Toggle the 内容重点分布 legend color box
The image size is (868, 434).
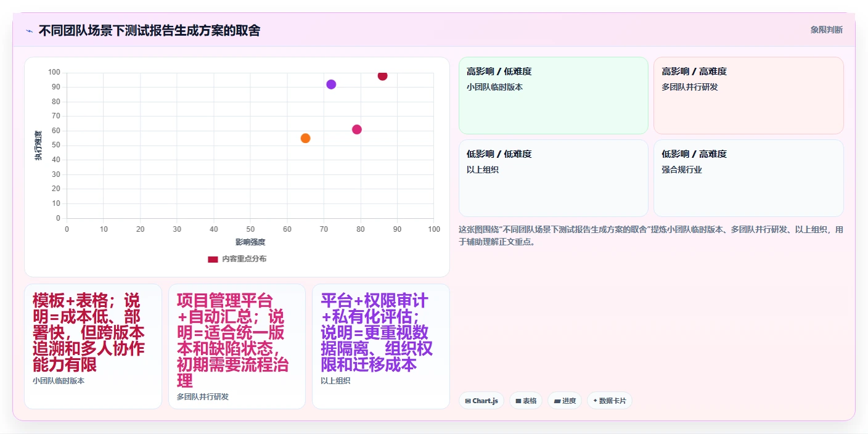click(213, 259)
